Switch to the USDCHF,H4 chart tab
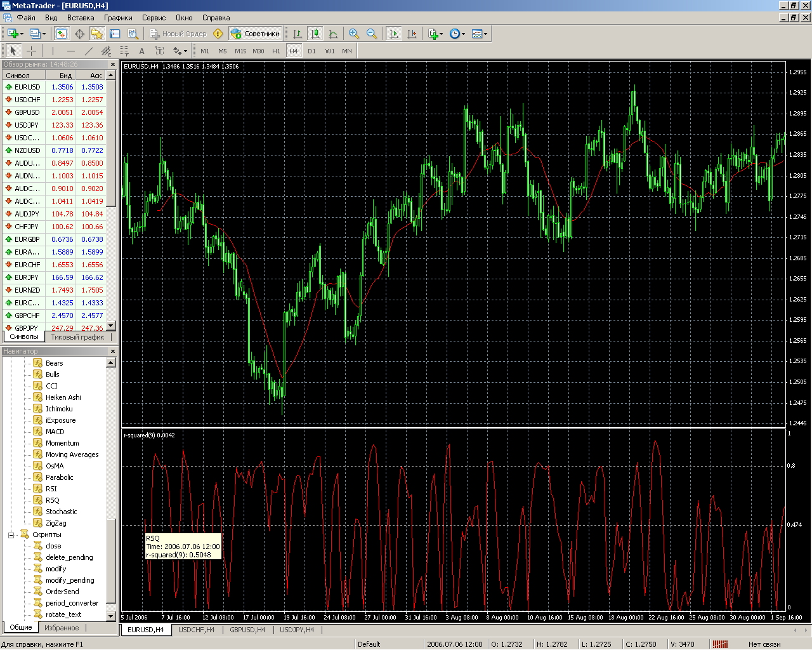The height and width of the screenshot is (650, 812). [196, 630]
